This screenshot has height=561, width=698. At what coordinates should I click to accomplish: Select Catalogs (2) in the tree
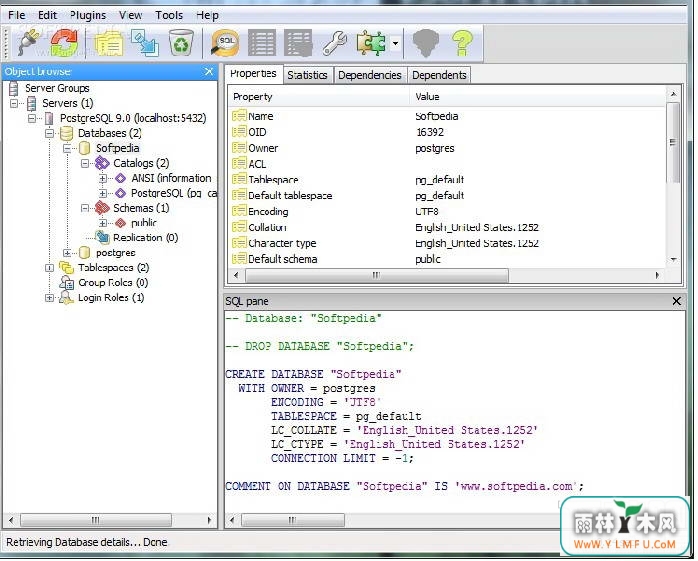click(141, 163)
